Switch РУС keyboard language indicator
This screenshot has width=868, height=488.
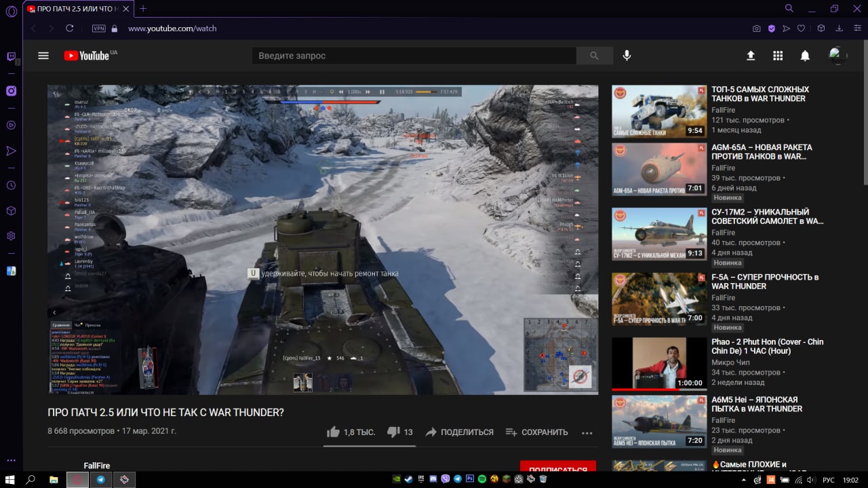[829, 479]
